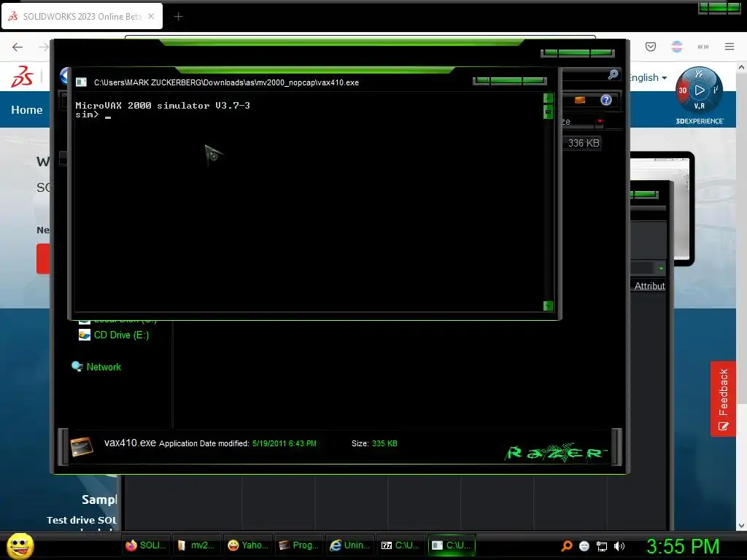Click the Firefox account avatar icon
Viewport: 747px width, 560px height.
(x=677, y=47)
